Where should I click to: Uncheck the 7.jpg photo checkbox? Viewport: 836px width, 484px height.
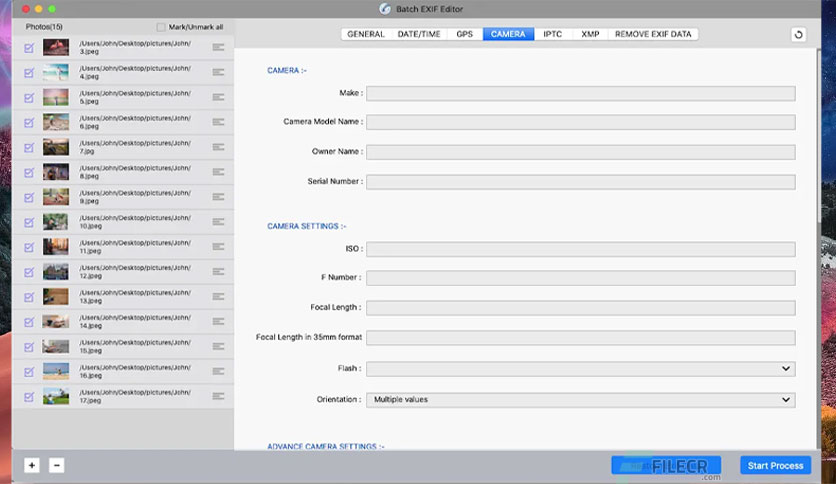29,148
